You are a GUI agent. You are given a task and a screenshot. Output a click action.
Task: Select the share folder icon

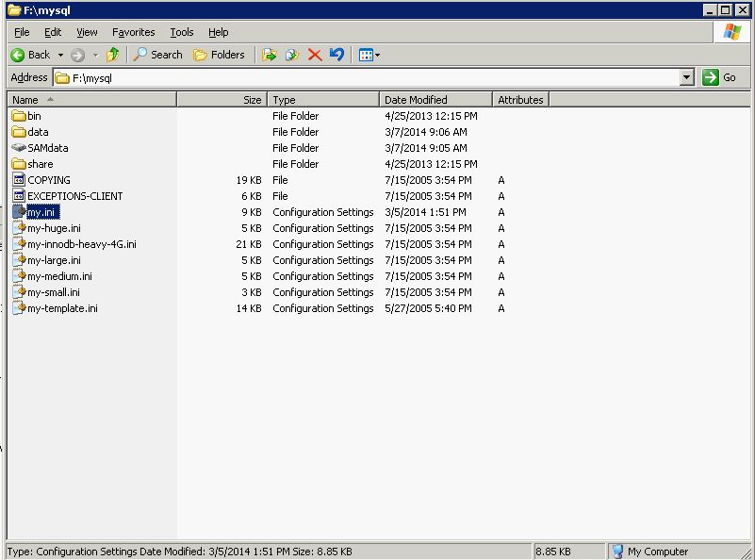click(19, 164)
